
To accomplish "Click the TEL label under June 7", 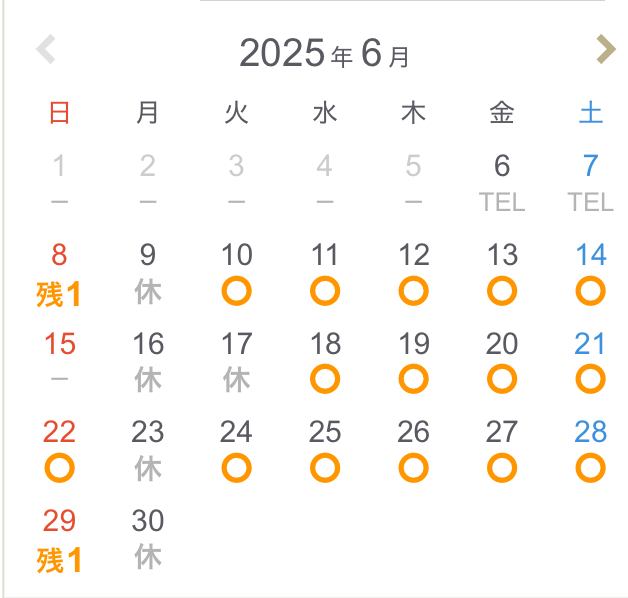I will 591,201.
